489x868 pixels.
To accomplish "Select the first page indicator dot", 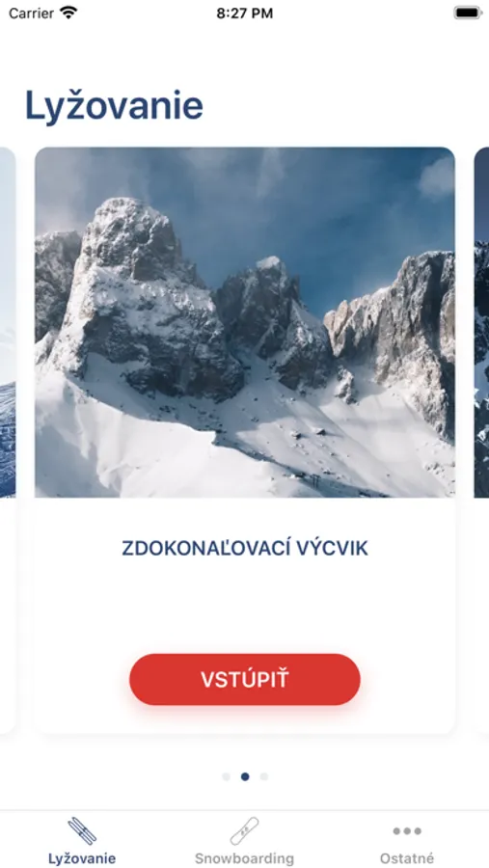I will [x=226, y=776].
